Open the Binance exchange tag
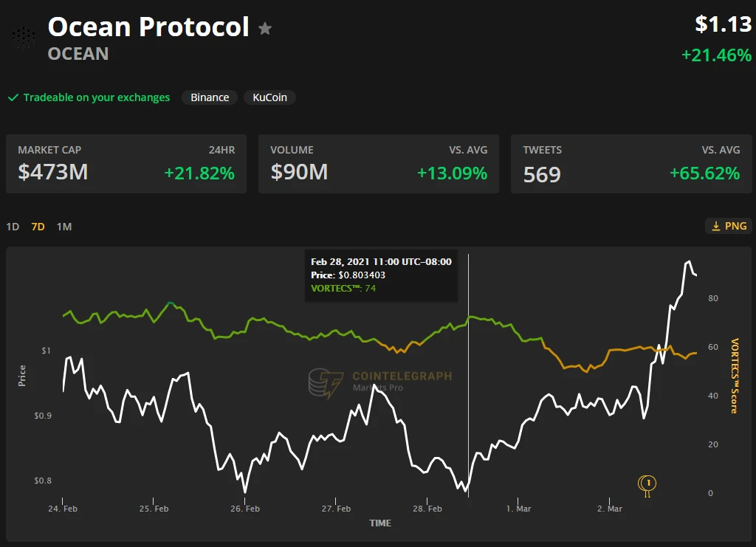This screenshot has height=547, width=756. point(210,97)
